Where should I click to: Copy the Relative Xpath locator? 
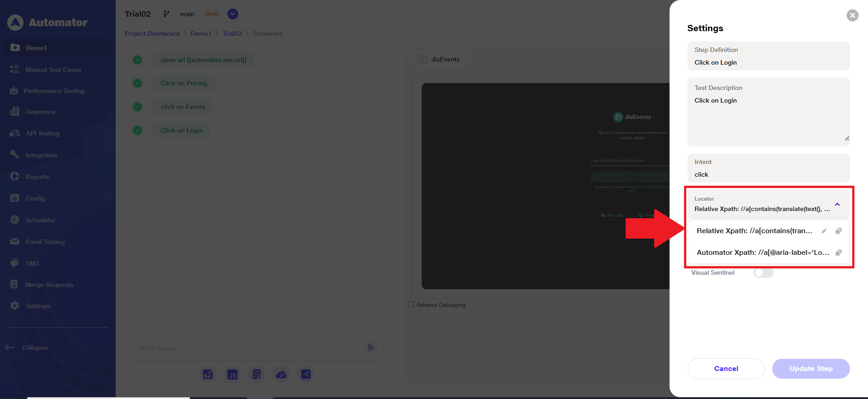point(839,231)
